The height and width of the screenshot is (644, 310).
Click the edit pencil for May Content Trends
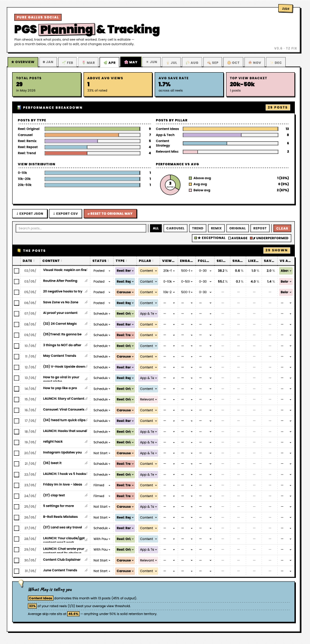pyautogui.click(x=86, y=356)
